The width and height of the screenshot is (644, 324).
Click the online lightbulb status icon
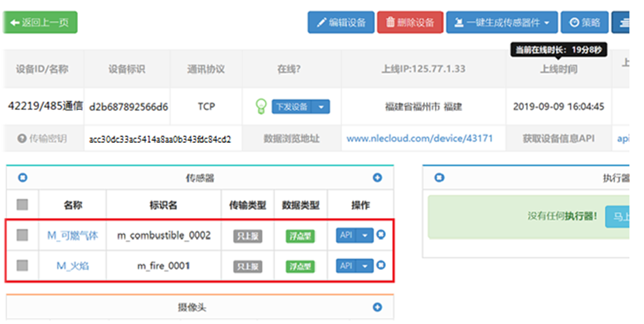tap(261, 107)
